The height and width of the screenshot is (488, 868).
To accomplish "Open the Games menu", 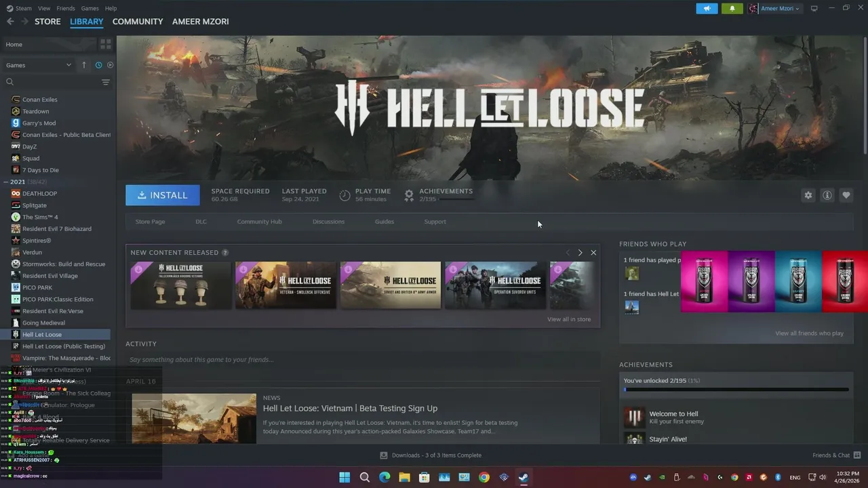I will tap(90, 8).
